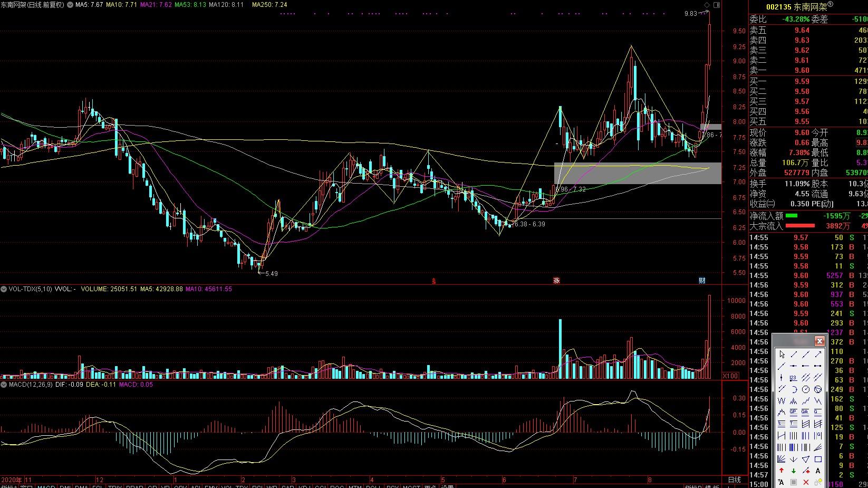Expand the MACD indicator panel dropdown arrow
The height and width of the screenshot is (488, 868).
pos(4,385)
